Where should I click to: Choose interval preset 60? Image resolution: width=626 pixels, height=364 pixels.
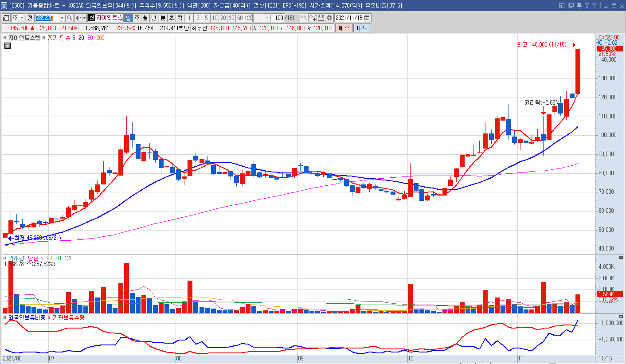tap(240, 18)
